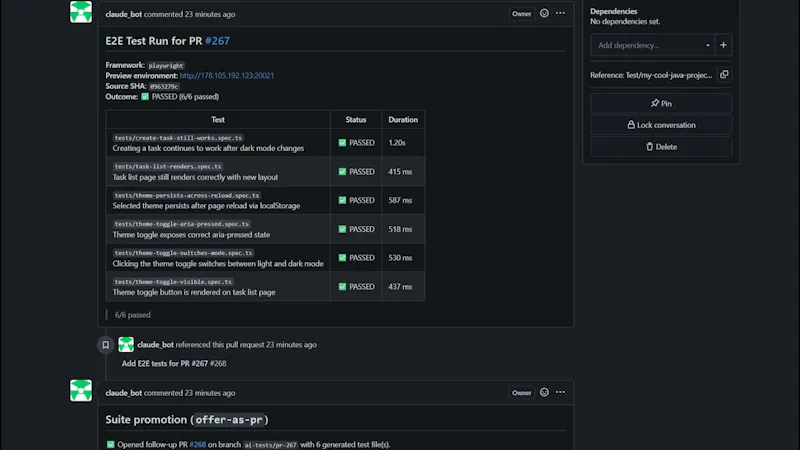Click the 'Duration' column header
Viewport: 800px width, 450px height.
pos(403,120)
